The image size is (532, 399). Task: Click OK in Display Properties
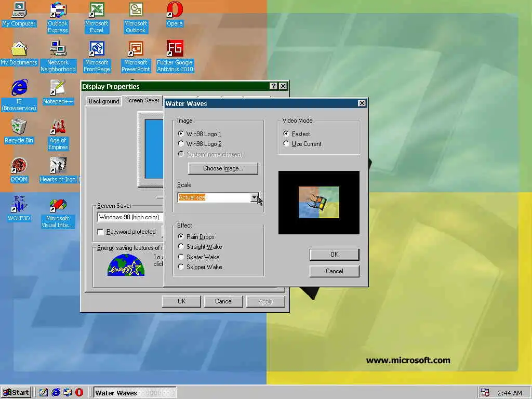tap(181, 301)
